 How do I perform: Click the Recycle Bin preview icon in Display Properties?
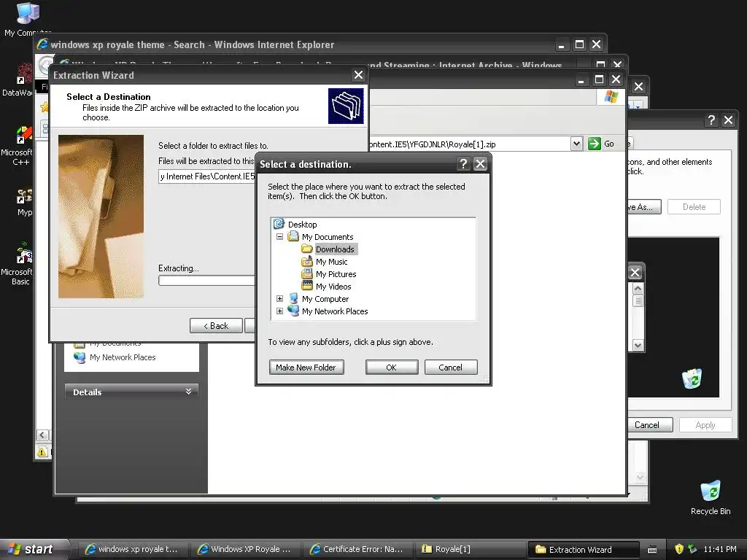click(x=692, y=378)
